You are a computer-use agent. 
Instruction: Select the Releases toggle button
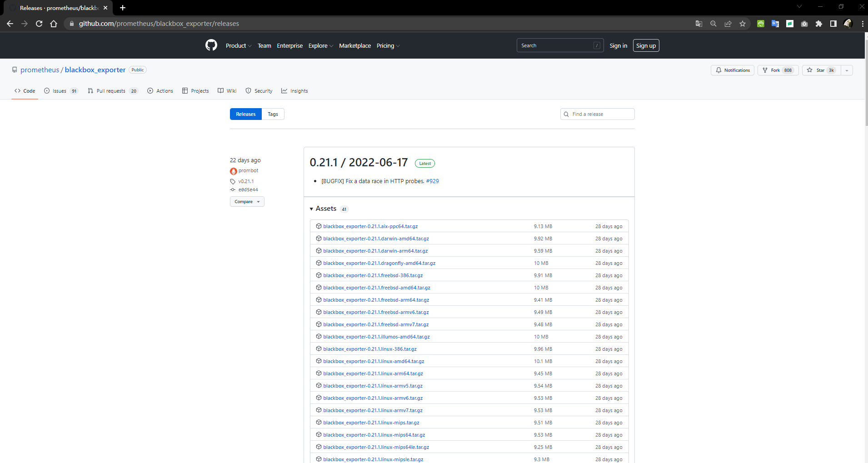pos(246,114)
